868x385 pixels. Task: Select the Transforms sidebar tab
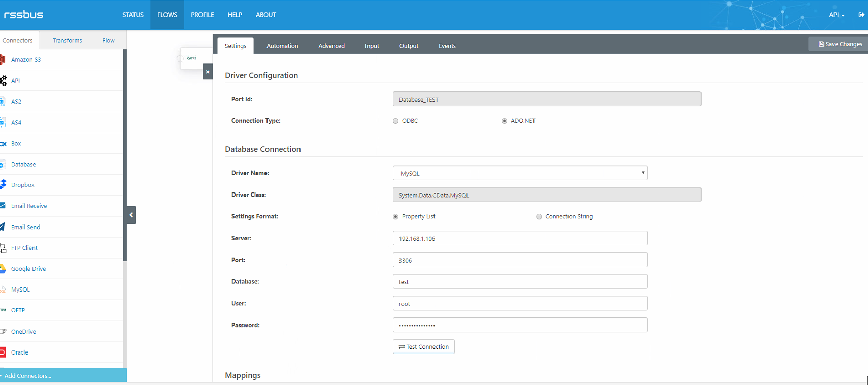(x=68, y=40)
